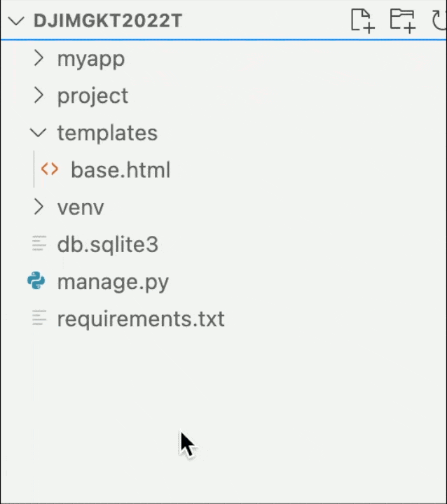Select the myapp folder label
Image resolution: width=447 pixels, height=504 pixels.
(x=91, y=59)
